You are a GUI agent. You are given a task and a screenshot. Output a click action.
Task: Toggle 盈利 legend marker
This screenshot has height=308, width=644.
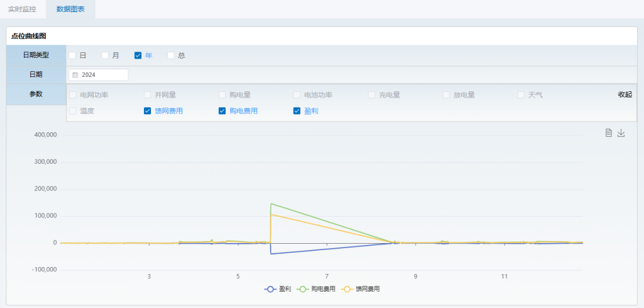270,289
